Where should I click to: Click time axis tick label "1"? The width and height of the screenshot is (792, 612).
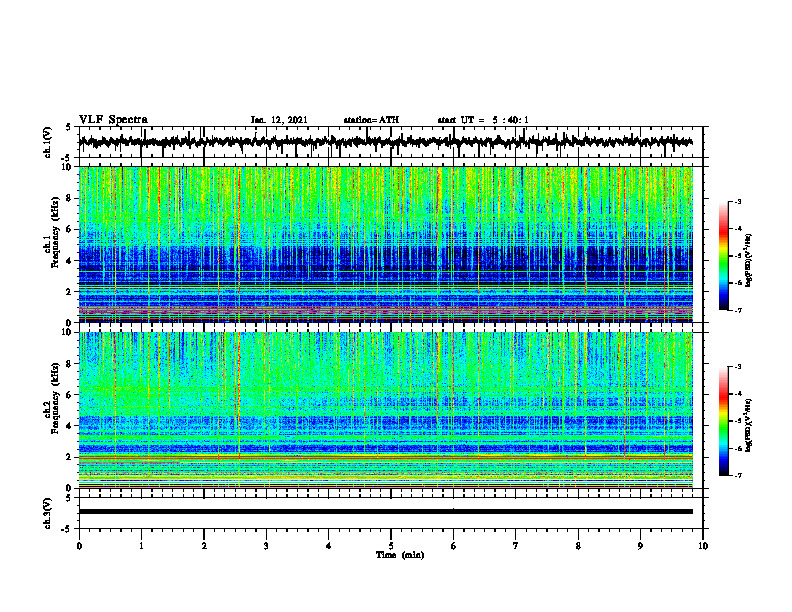coord(141,546)
